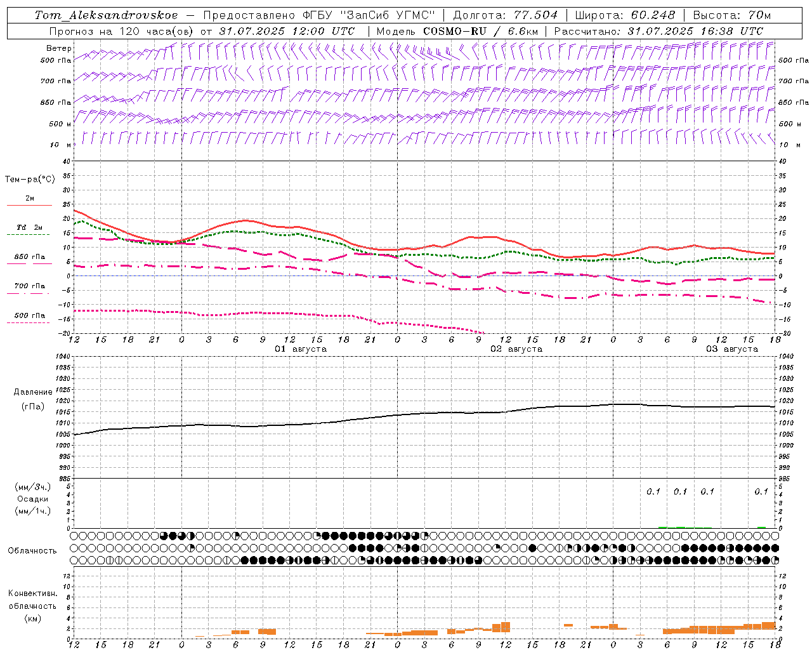Click the forecast start 31.07.2025 12:00 UTC
The width and height of the screenshot is (812, 650).
[x=287, y=31]
